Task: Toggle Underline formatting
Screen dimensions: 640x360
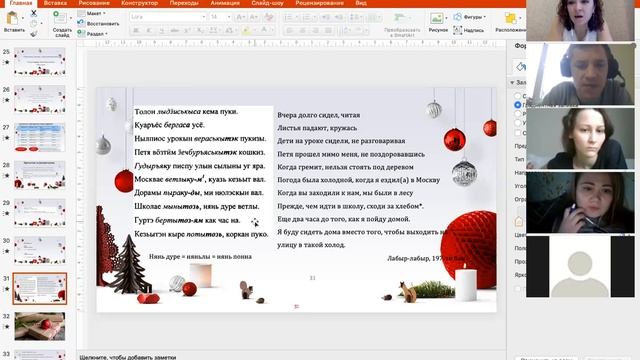Action: click(162, 31)
